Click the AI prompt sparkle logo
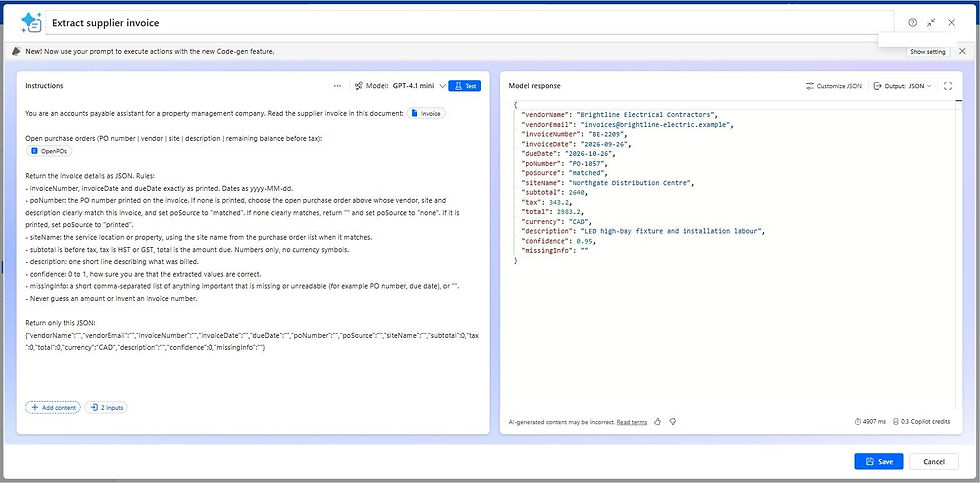The image size is (980, 483). point(31,22)
